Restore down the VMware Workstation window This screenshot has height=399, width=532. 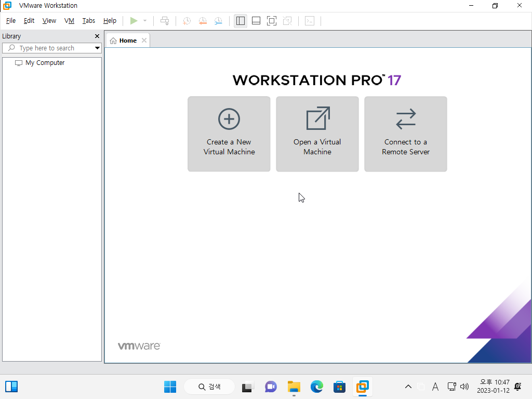tap(495, 5)
